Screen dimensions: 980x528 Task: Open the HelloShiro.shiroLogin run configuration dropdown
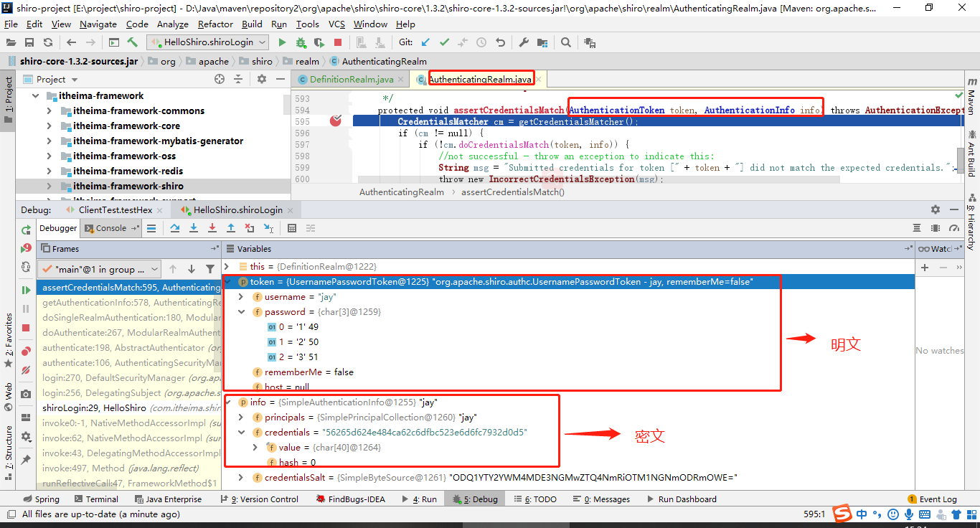coord(207,42)
